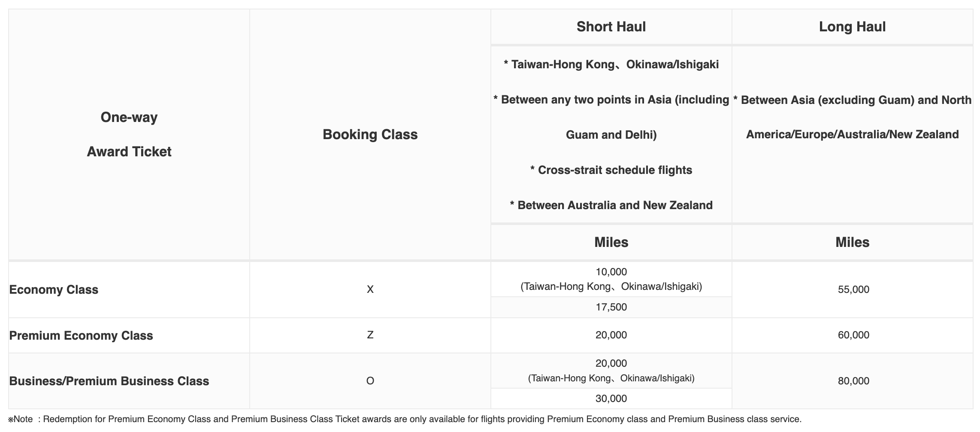The height and width of the screenshot is (432, 980).
Task: Select the Booking Class header cell
Action: (370, 134)
